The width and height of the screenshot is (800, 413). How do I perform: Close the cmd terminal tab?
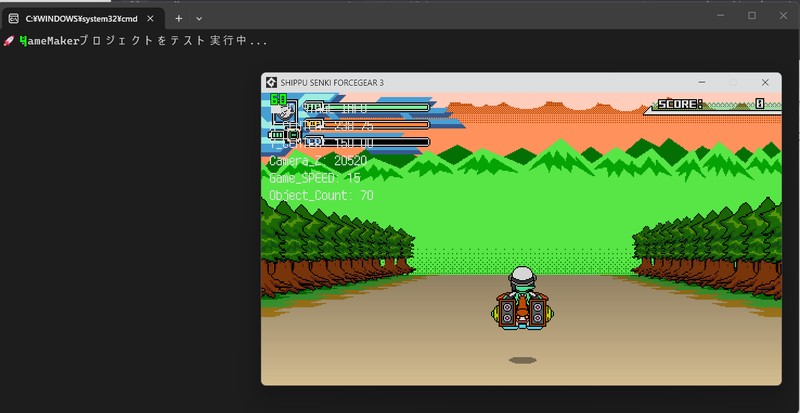150,19
